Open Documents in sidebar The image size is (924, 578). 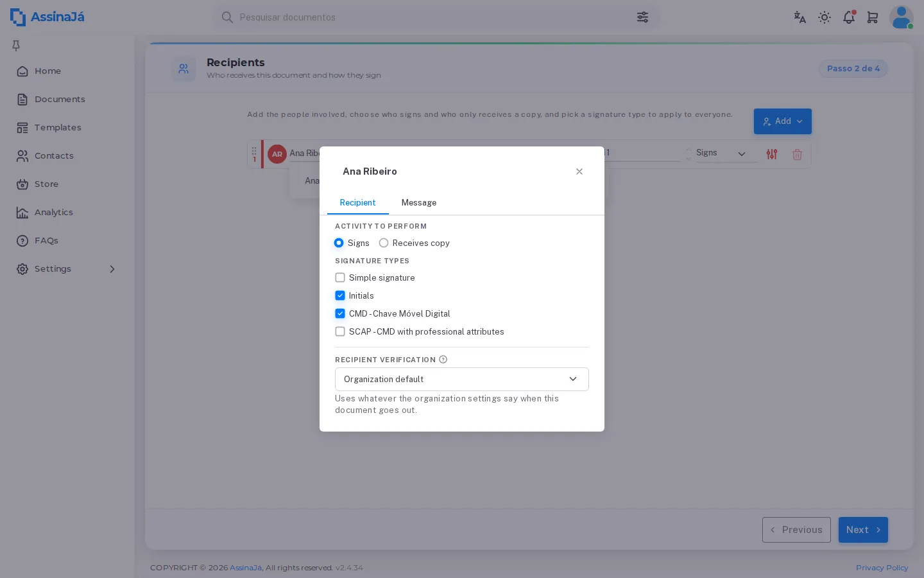(x=60, y=100)
